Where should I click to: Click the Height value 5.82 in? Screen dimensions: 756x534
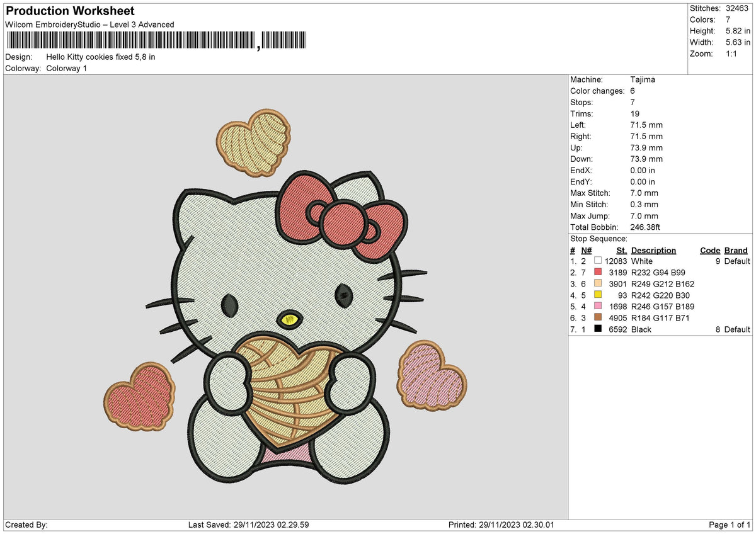[738, 31]
